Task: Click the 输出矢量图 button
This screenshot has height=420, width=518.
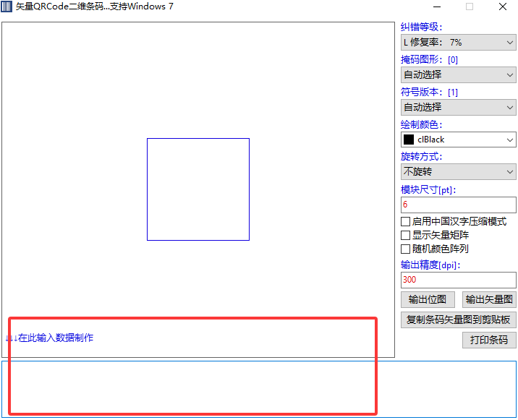Action: (489, 299)
